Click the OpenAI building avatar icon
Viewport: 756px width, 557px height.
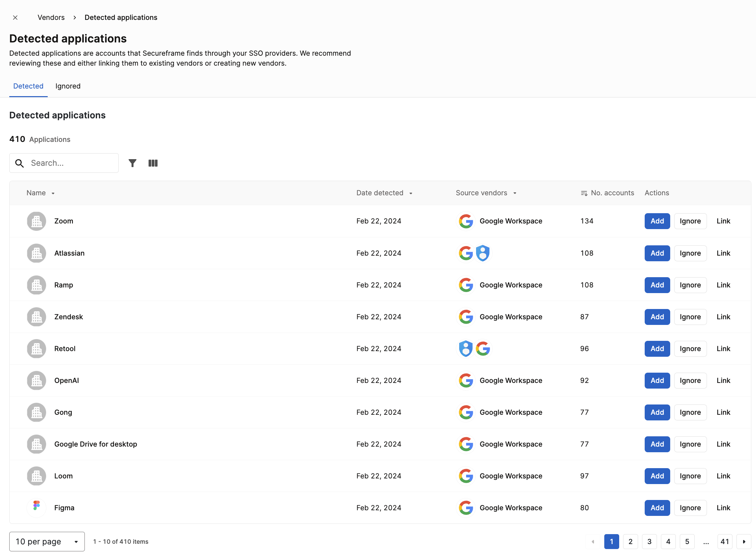(36, 381)
